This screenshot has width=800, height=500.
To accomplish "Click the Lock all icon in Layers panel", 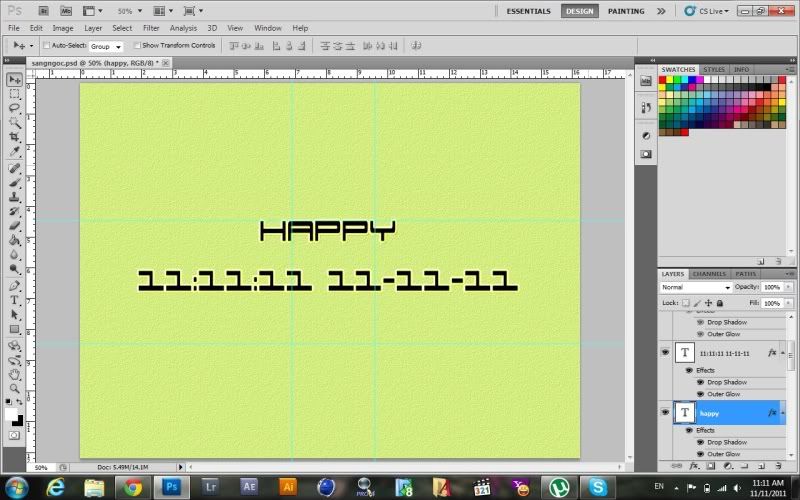I will [720, 303].
